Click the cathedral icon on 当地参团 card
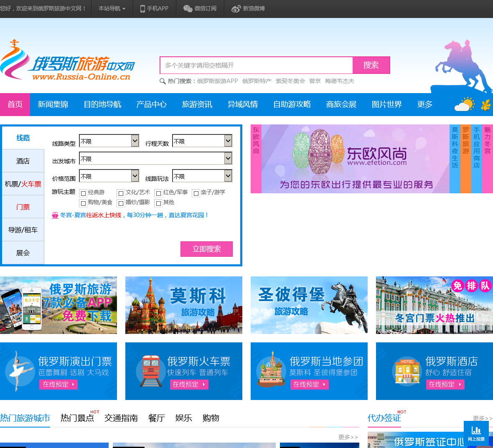493x448 pixels. [271, 369]
